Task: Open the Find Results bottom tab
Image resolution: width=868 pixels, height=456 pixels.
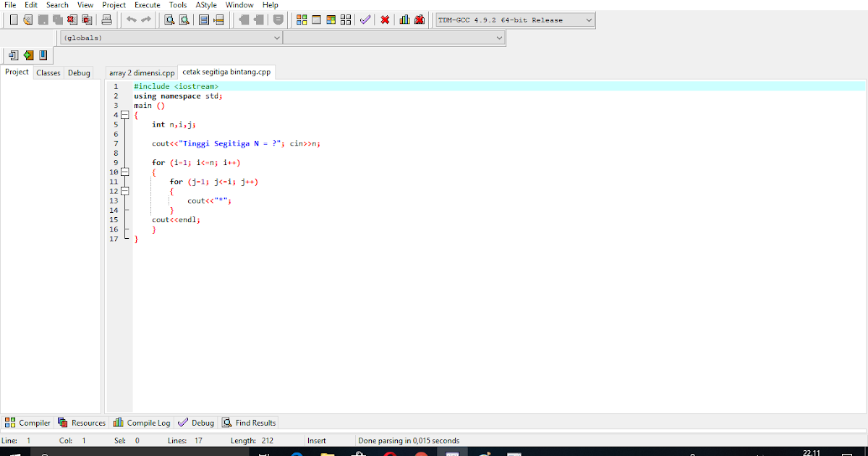Action: 249,423
